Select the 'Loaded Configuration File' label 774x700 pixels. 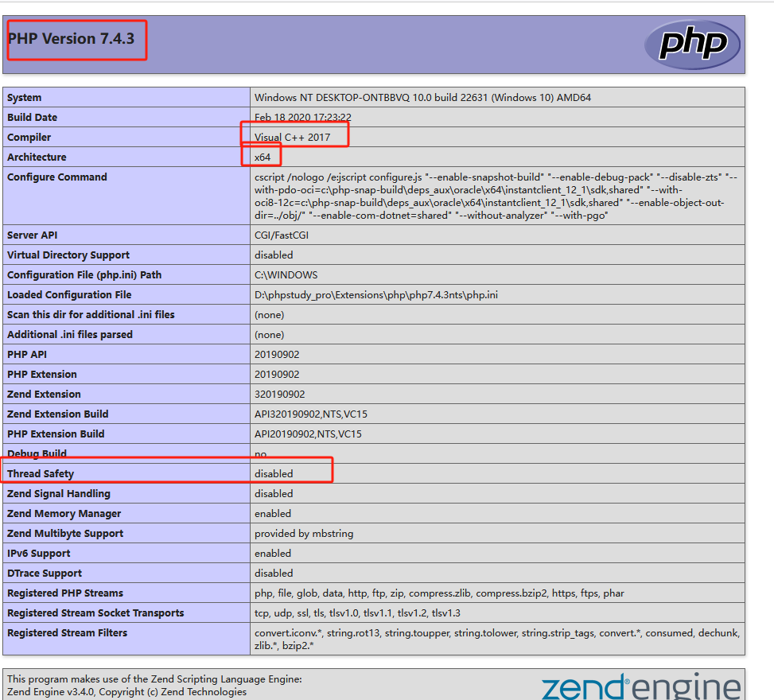coord(69,294)
